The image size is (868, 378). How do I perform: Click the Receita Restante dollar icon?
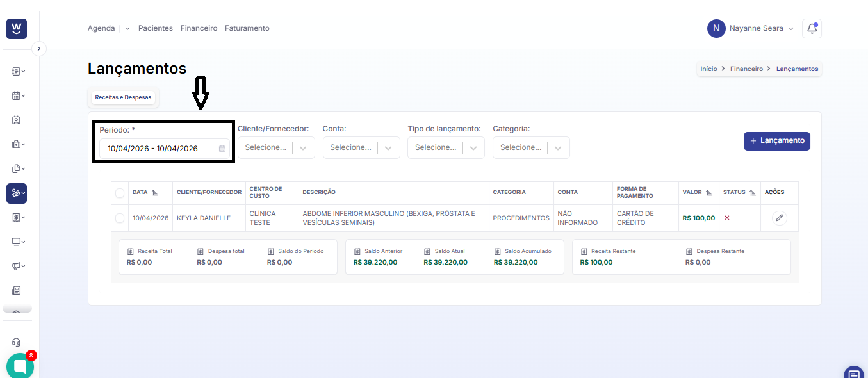tap(584, 252)
